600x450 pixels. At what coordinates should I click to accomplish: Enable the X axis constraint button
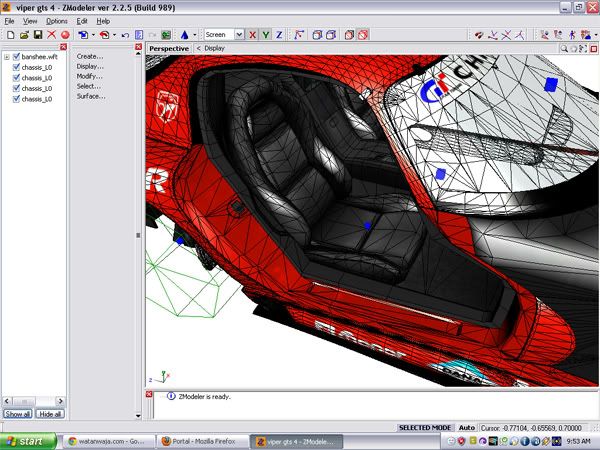point(254,35)
